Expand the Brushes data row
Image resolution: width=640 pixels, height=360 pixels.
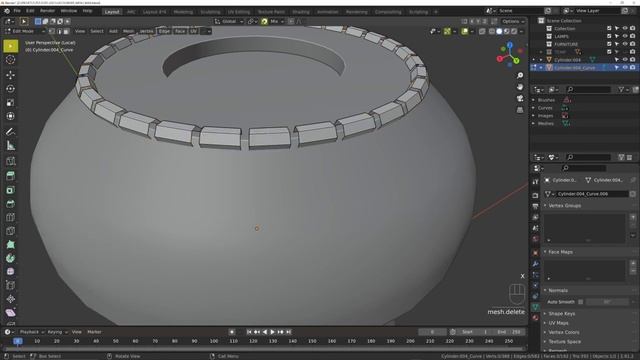533,100
